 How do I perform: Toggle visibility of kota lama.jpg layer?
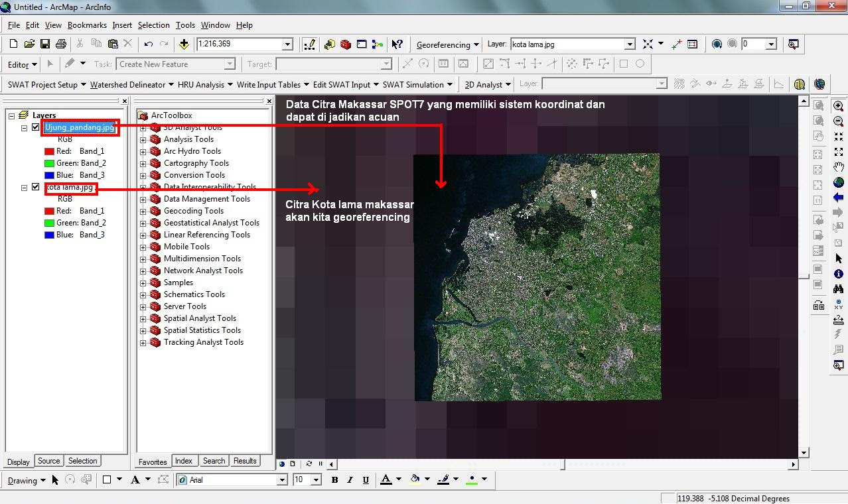pyautogui.click(x=36, y=187)
